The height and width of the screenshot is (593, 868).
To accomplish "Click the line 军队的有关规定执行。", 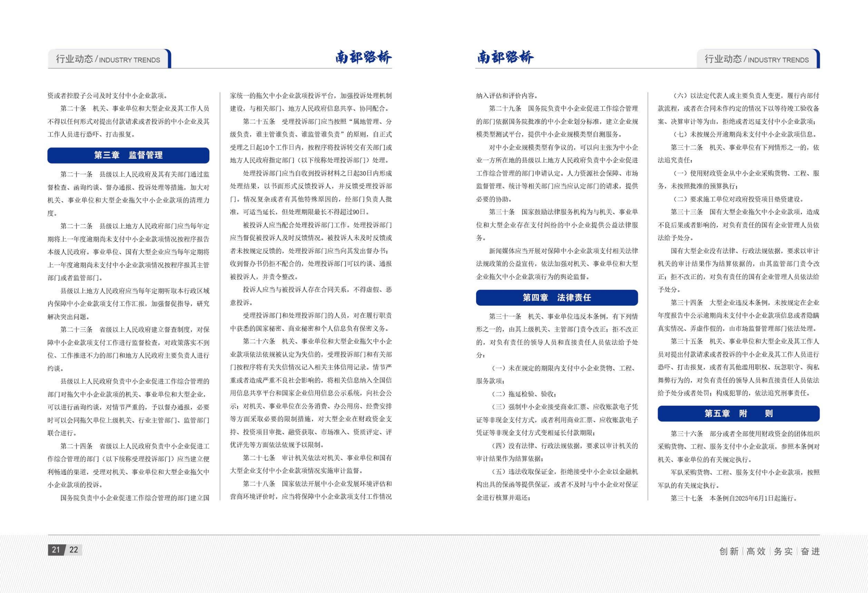I will coord(689,485).
